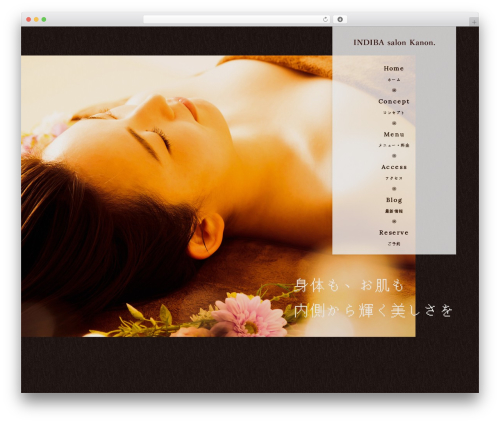
Task: Click the extension icon beside the address bar
Action: [340, 19]
